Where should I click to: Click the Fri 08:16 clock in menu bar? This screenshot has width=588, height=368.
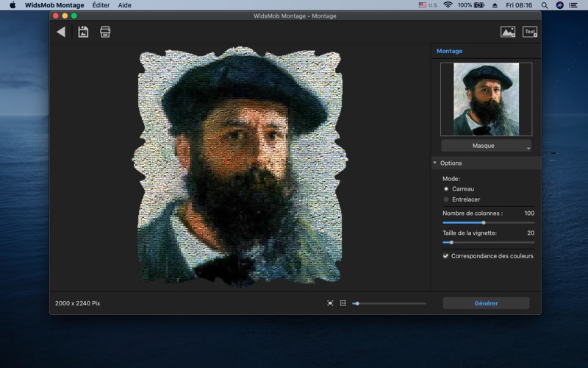coord(519,5)
